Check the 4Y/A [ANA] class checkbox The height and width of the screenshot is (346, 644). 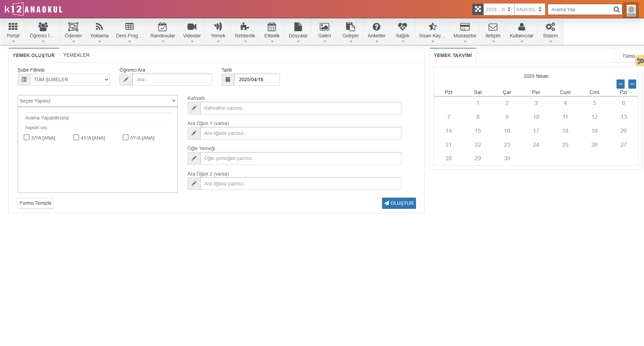76,137
